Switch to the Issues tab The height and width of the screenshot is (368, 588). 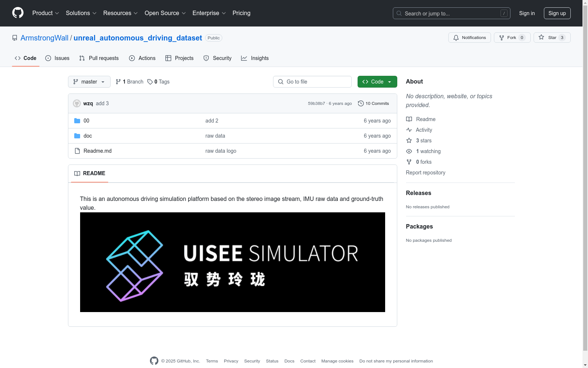point(57,58)
